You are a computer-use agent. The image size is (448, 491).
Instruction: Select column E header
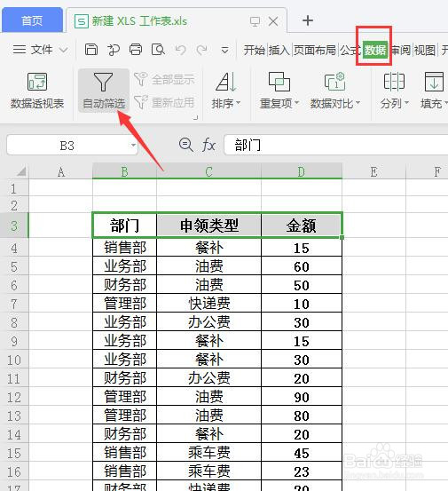pos(373,171)
